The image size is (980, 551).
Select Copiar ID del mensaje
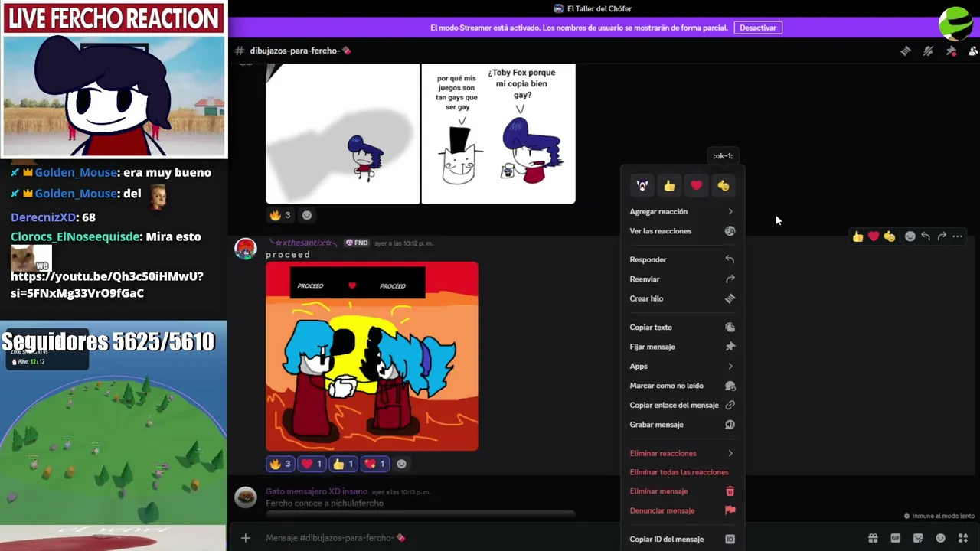pos(681,540)
